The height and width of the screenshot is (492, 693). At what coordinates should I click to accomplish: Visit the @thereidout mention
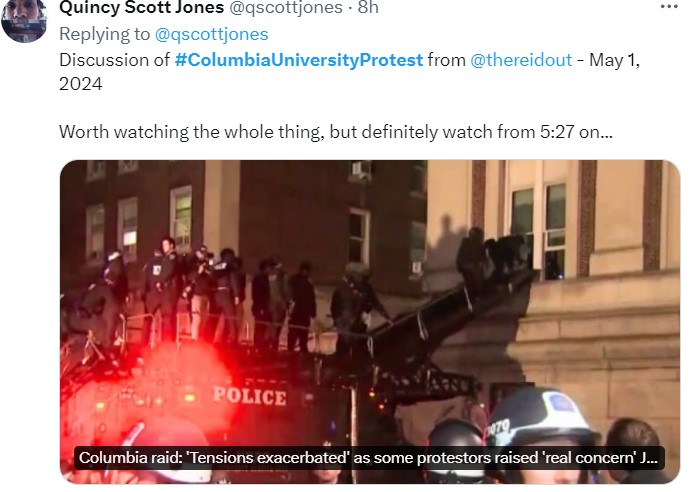click(521, 60)
